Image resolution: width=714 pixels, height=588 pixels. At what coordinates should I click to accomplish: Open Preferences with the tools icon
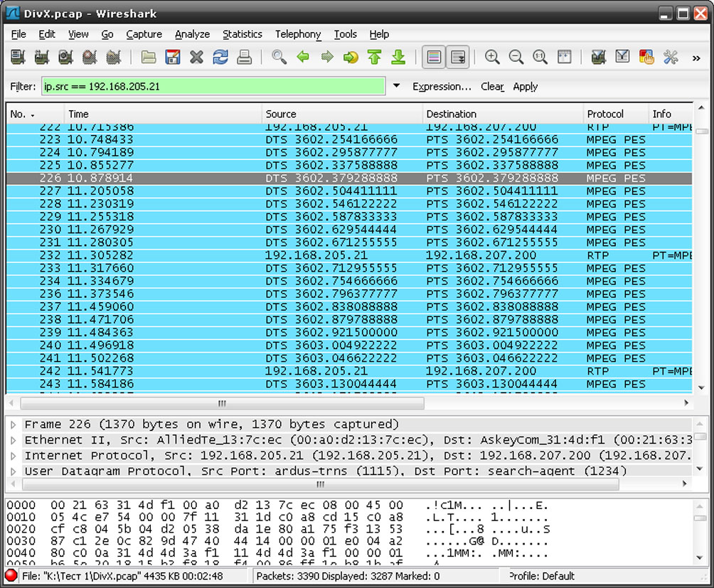click(671, 57)
